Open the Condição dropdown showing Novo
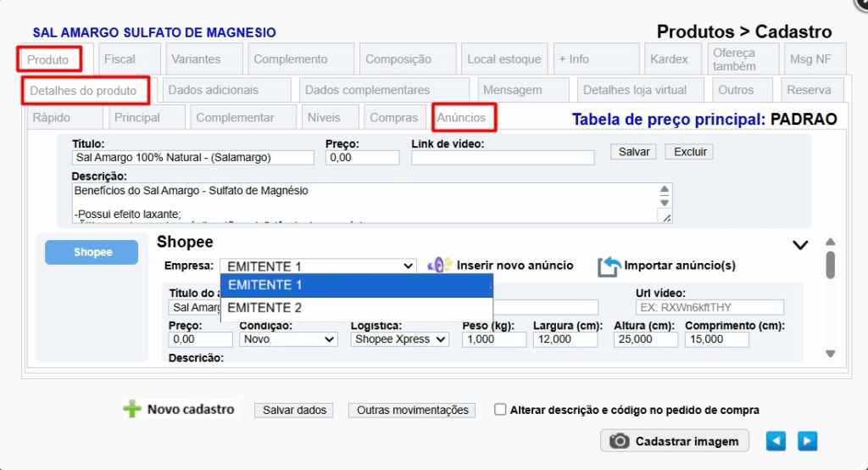868x470 pixels. [288, 339]
